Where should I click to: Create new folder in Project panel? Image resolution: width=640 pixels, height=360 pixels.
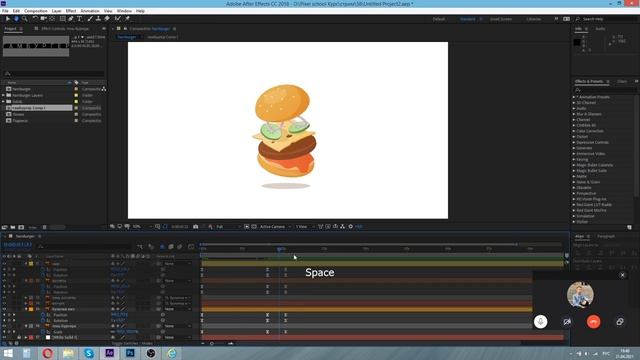point(13,227)
